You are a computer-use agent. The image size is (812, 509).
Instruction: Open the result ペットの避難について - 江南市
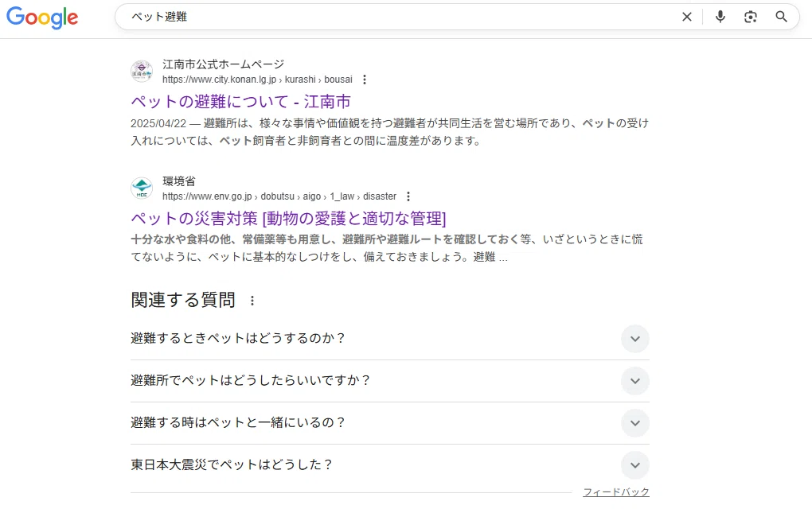(240, 101)
